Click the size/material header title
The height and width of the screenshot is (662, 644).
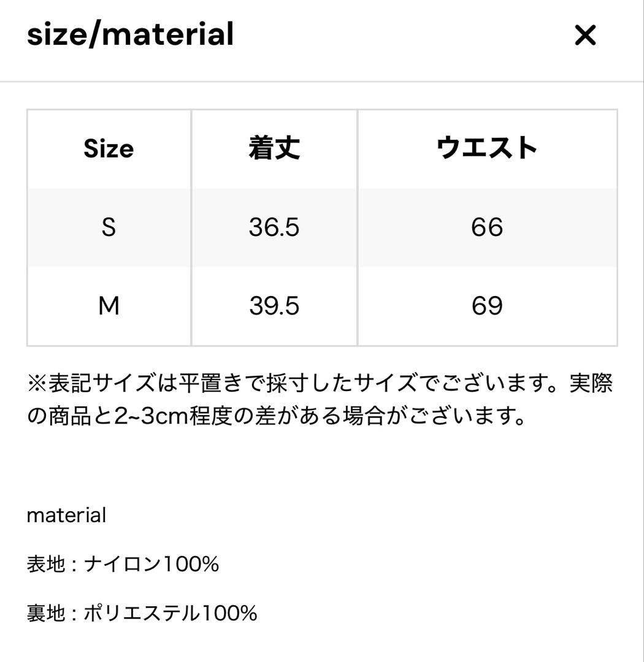point(129,34)
